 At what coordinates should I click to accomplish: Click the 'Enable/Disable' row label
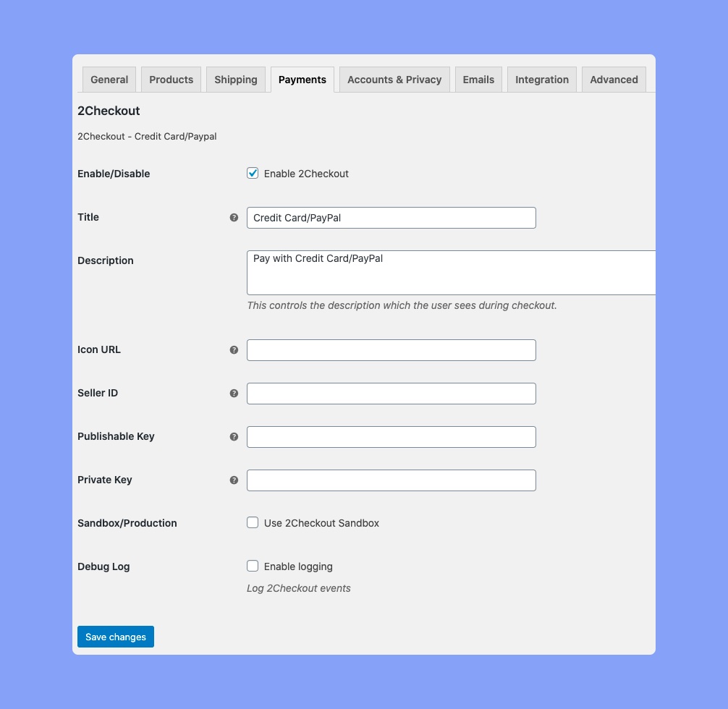point(114,174)
